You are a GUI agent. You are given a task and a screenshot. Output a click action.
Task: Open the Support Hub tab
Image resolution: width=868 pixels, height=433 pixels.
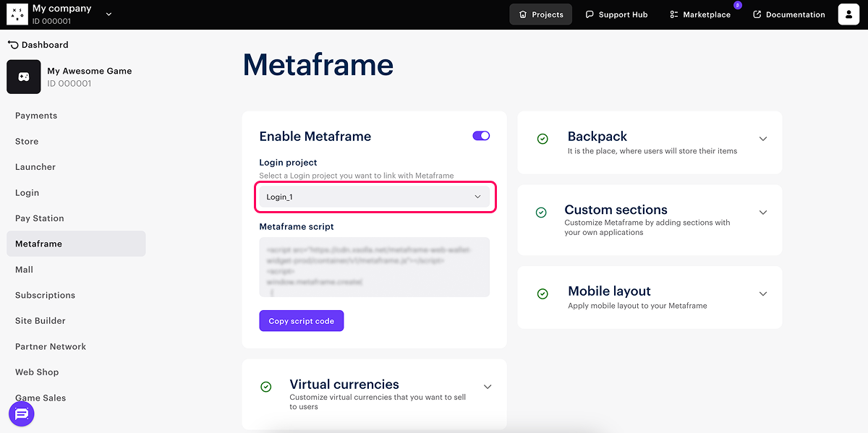(x=616, y=14)
